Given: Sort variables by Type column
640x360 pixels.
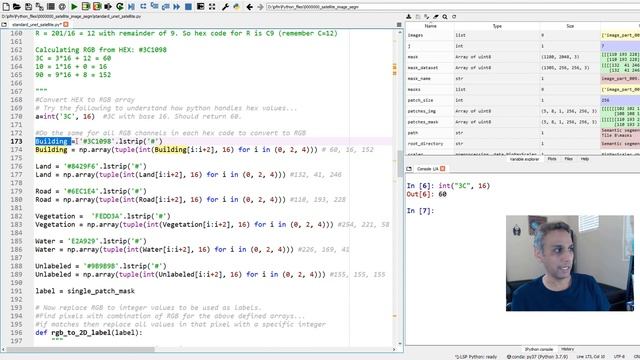Looking at the screenshot, I should coord(497,26).
